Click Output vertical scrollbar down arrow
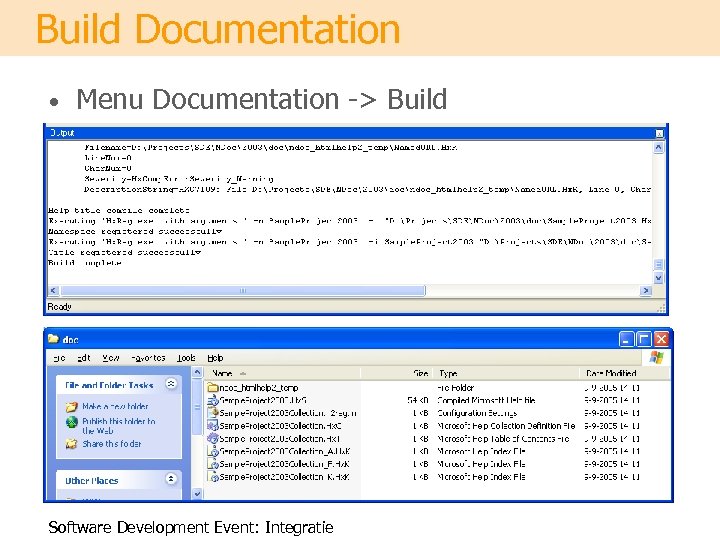Viewport: 720px width, 540px height. [658, 278]
